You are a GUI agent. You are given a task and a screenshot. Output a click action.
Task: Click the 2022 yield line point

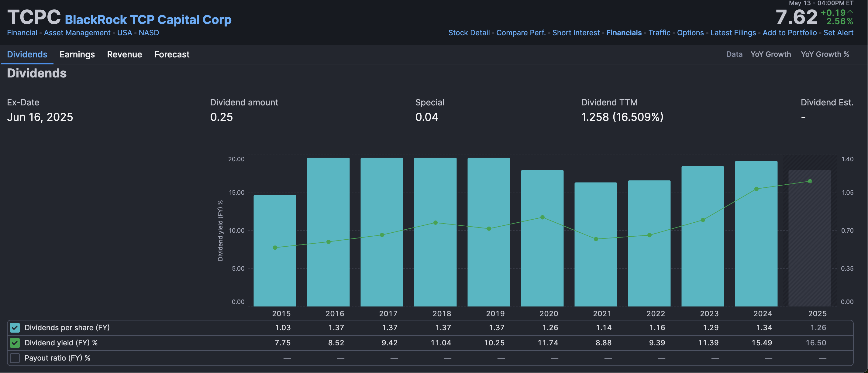[649, 235]
